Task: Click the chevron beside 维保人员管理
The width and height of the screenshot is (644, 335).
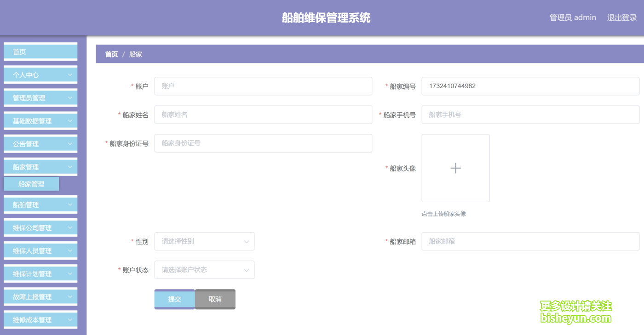Action: pos(70,251)
